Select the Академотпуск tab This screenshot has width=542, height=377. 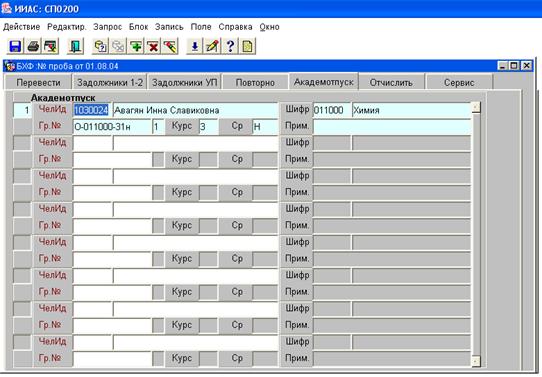[324, 82]
